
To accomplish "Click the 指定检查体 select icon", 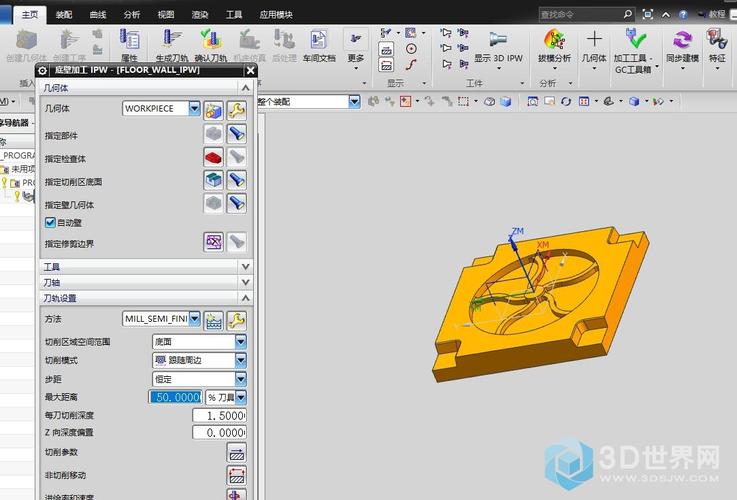I will tap(213, 156).
